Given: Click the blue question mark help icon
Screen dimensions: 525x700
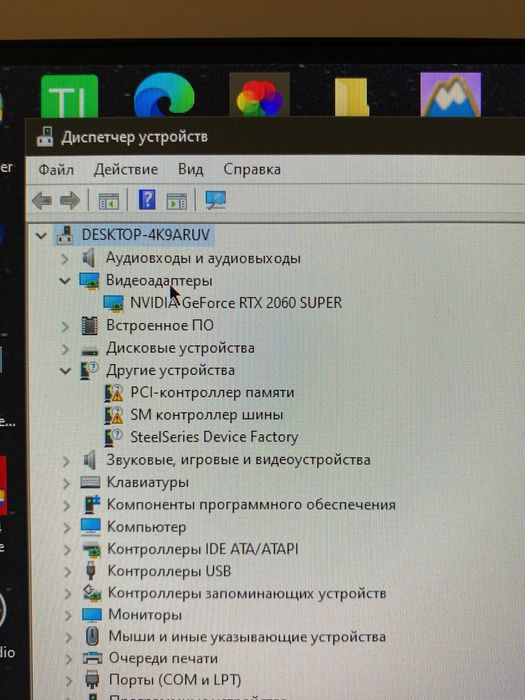Looking at the screenshot, I should [x=147, y=200].
